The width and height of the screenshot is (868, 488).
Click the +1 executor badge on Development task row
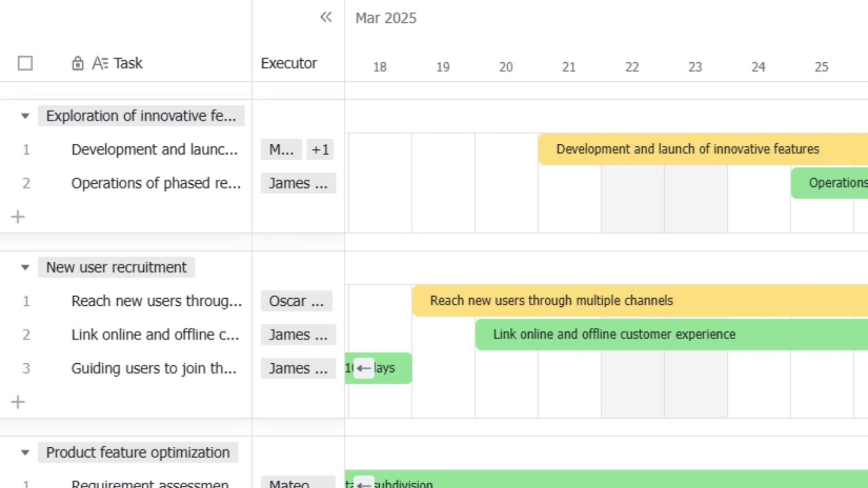pos(320,150)
